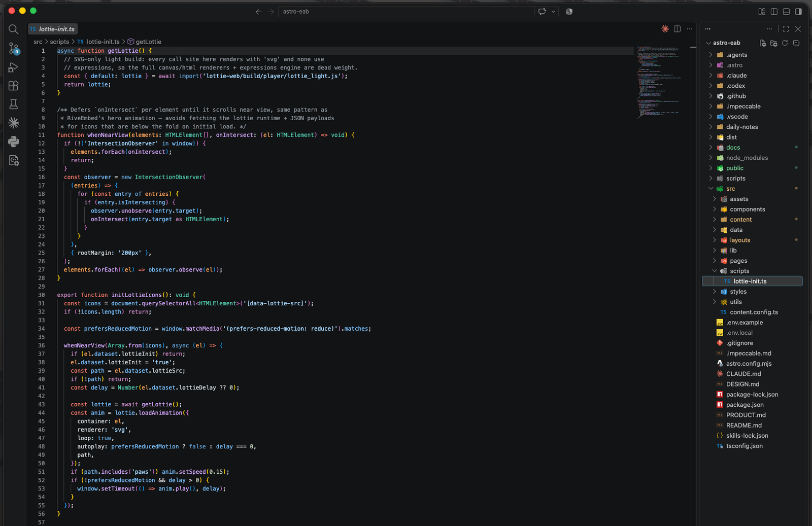Open side panel views ellipsis menu on left

point(707,29)
